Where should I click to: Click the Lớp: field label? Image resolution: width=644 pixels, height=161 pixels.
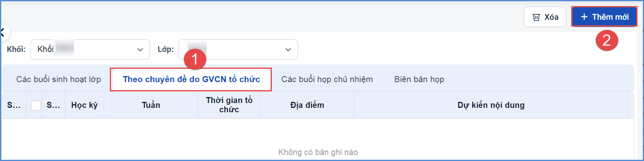coord(166,49)
